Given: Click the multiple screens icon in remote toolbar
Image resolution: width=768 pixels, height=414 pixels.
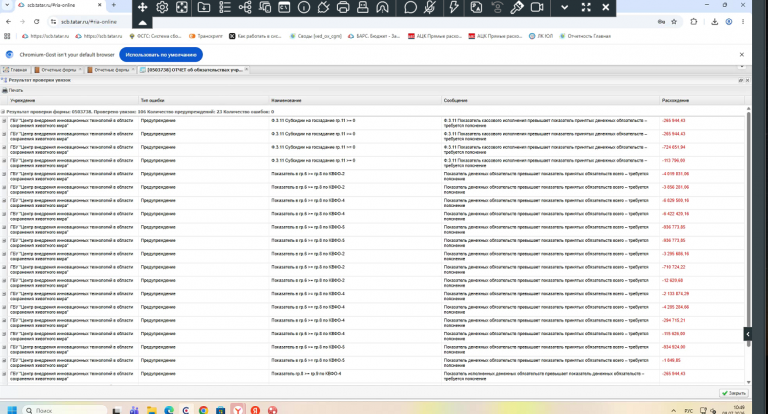Looking at the screenshot, I should [265, 7].
